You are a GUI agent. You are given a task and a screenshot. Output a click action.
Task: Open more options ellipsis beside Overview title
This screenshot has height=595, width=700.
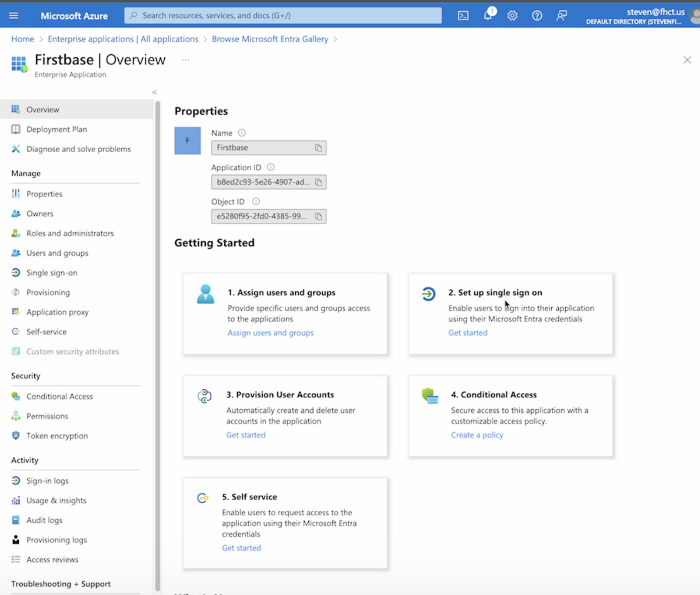point(186,60)
